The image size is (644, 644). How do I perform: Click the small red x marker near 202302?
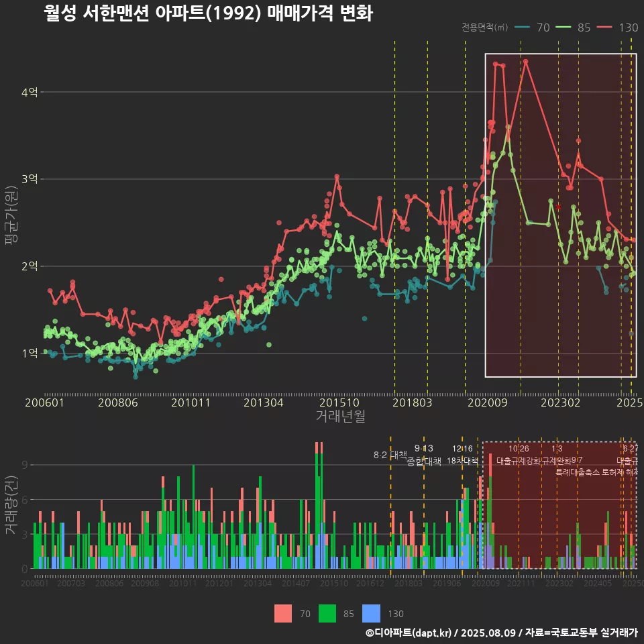(557, 207)
